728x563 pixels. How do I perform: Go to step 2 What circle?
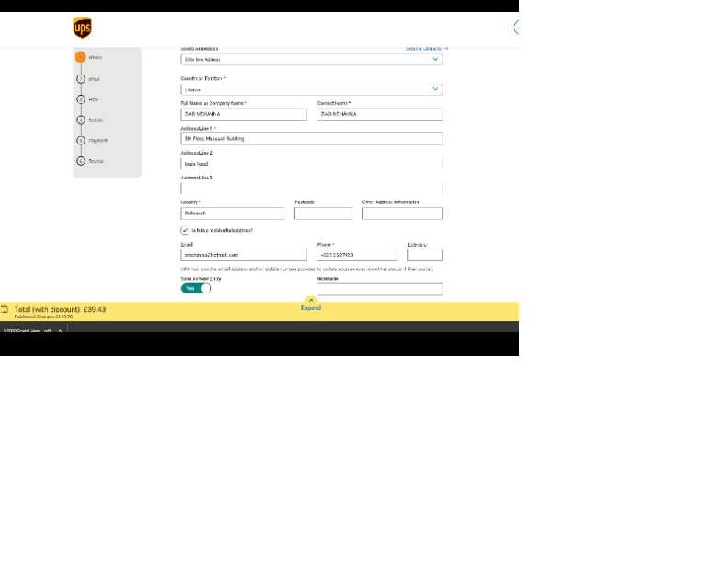81,79
